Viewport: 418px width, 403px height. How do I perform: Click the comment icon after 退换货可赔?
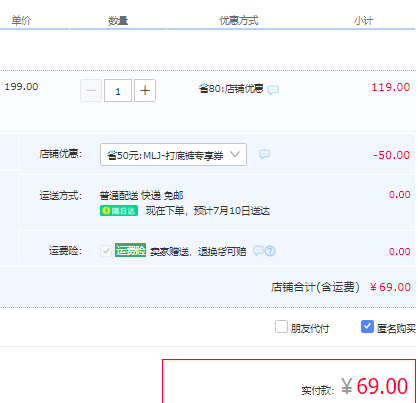[258, 250]
